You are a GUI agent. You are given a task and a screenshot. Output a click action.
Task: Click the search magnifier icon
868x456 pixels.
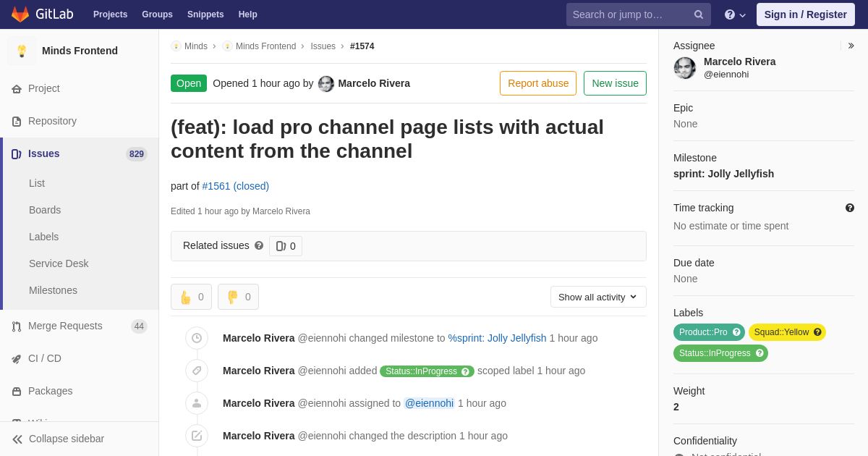[699, 14]
